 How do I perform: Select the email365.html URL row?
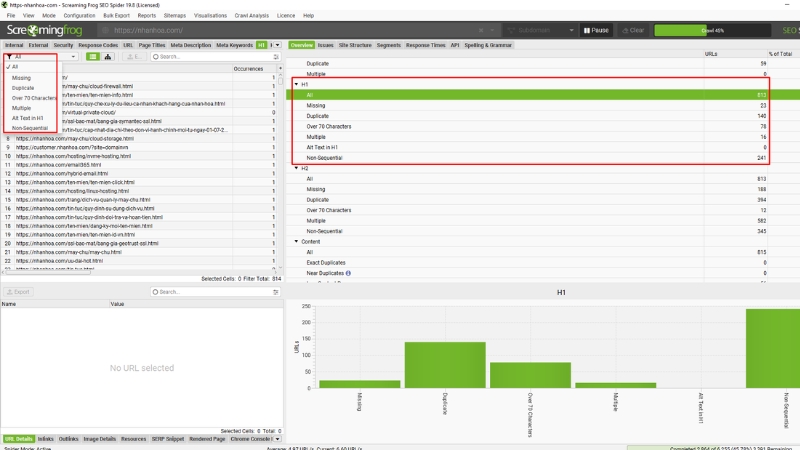pyautogui.click(x=139, y=165)
